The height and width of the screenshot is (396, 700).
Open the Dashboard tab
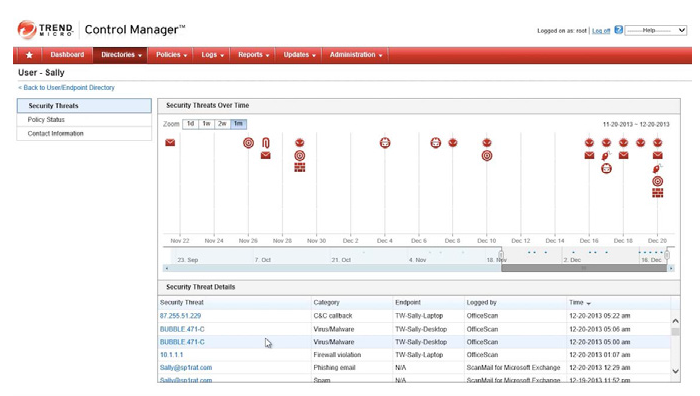(67, 55)
